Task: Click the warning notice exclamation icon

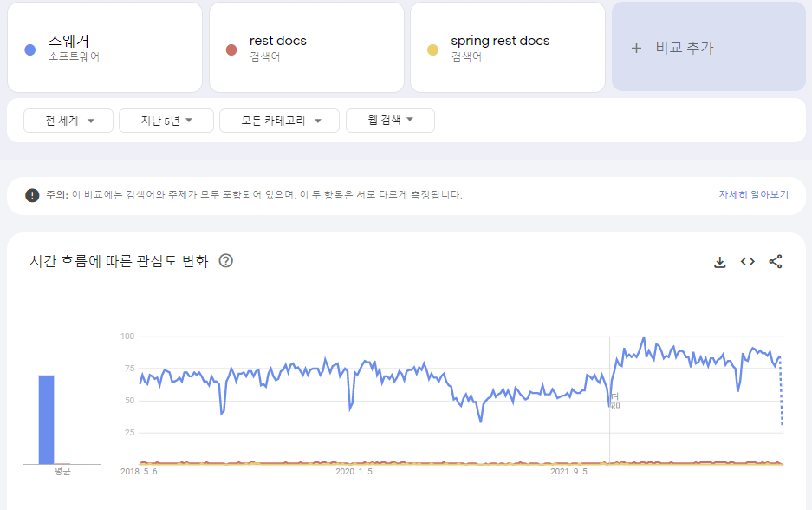Action: 32,195
